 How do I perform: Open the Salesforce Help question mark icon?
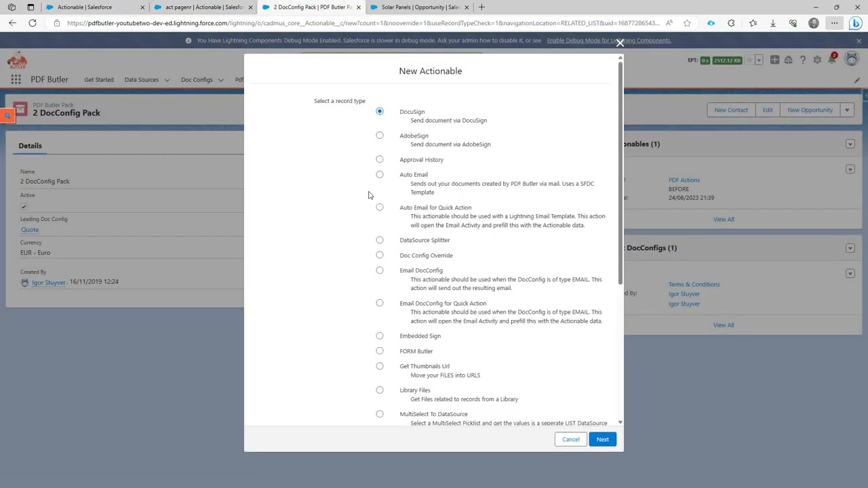click(x=803, y=60)
